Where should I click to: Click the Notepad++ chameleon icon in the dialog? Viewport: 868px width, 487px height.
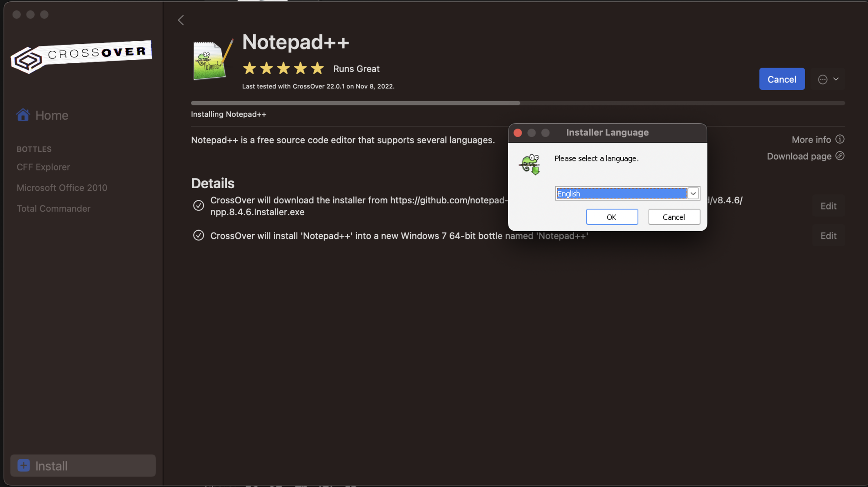pos(530,164)
